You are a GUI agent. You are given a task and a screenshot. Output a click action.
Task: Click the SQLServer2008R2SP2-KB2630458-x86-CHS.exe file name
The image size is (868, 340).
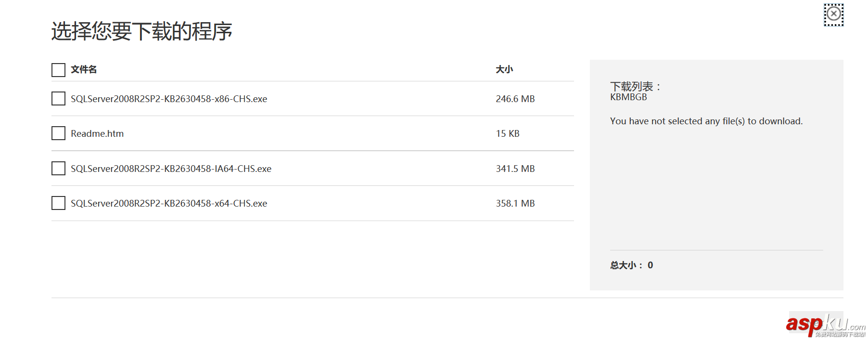click(x=169, y=99)
